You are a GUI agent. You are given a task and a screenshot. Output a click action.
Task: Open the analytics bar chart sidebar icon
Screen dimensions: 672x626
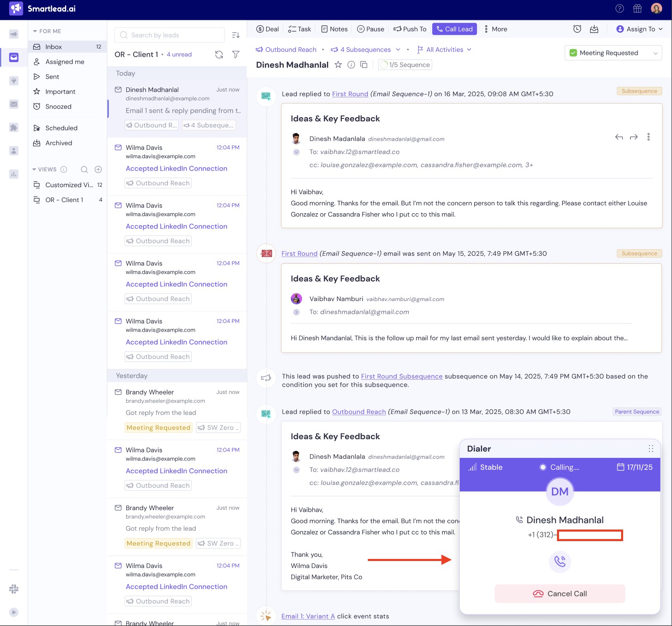tap(14, 174)
